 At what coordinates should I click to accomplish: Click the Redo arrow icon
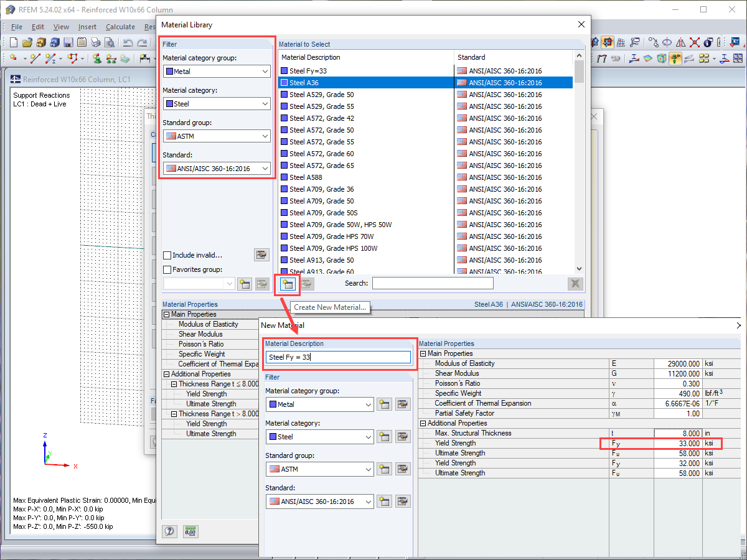point(142,42)
